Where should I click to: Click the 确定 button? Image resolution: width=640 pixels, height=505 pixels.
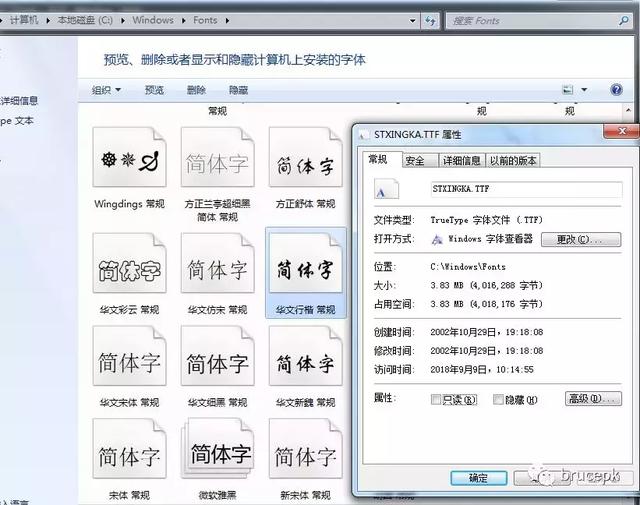click(x=479, y=478)
